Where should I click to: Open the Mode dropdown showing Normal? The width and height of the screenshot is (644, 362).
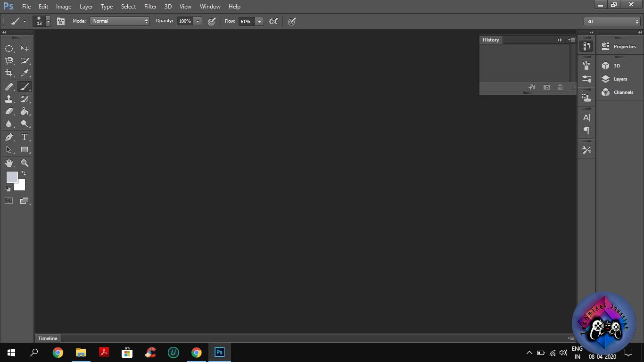pyautogui.click(x=120, y=21)
